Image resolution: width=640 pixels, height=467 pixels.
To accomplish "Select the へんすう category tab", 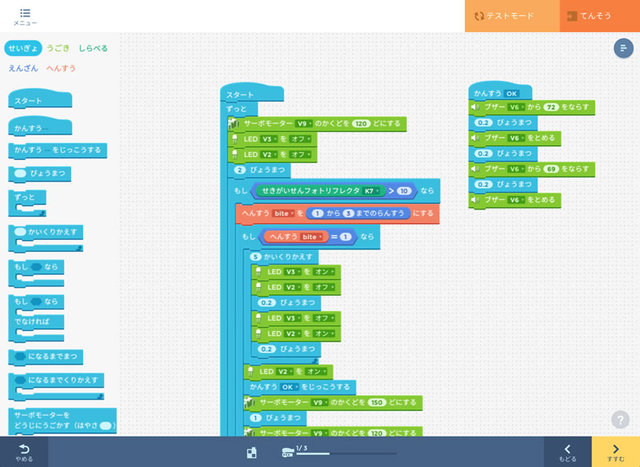I will 61,68.
